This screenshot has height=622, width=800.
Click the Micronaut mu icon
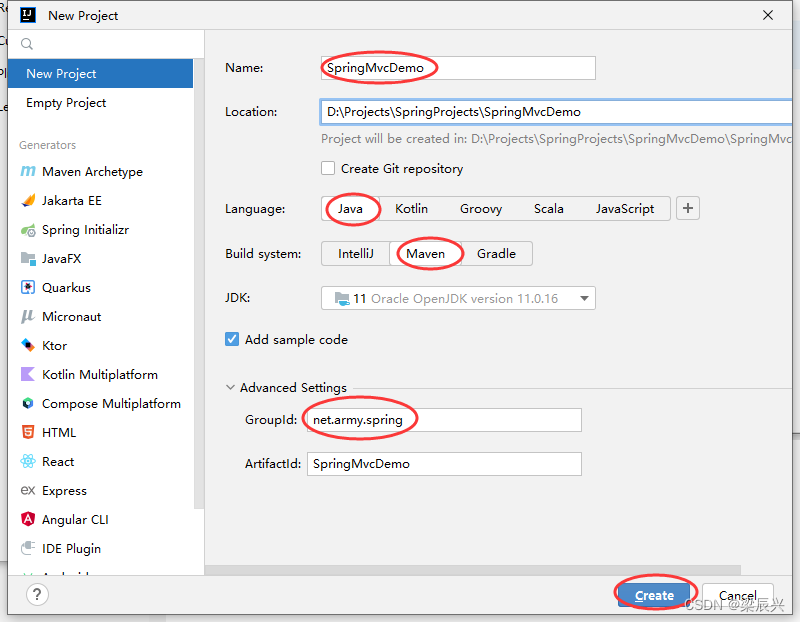coord(28,316)
